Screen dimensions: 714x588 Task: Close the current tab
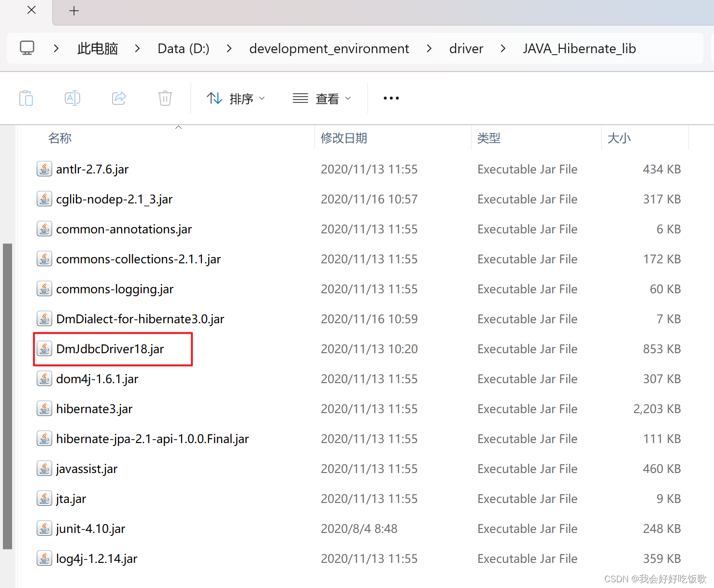[31, 10]
